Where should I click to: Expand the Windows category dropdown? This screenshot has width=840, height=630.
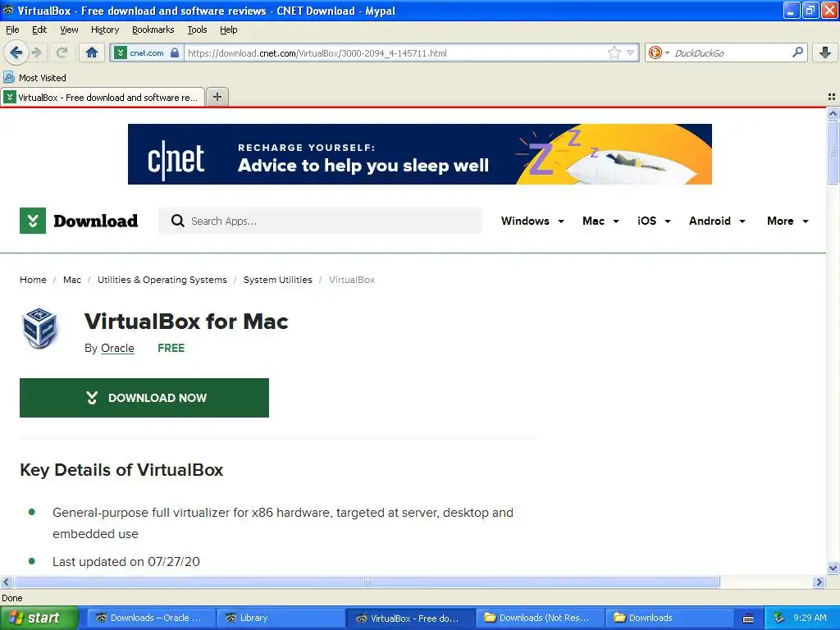coord(532,221)
